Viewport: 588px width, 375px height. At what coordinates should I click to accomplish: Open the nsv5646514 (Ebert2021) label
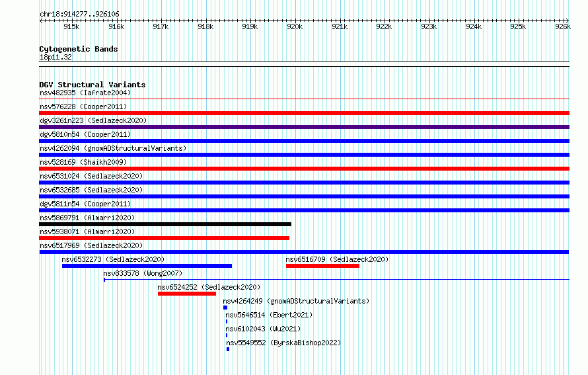(269, 315)
